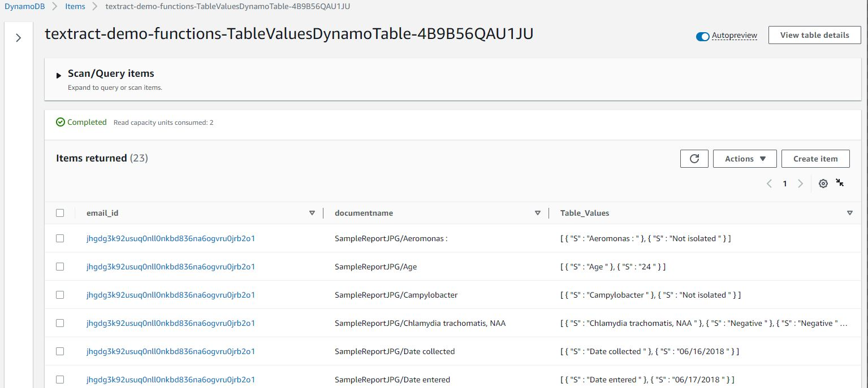Open the table preferences gear
Image resolution: width=868 pixels, height=388 pixels.
(x=823, y=183)
